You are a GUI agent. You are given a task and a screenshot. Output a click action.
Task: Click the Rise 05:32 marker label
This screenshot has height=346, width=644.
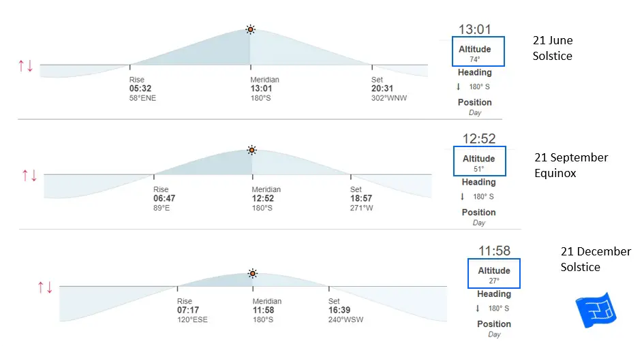click(x=140, y=88)
